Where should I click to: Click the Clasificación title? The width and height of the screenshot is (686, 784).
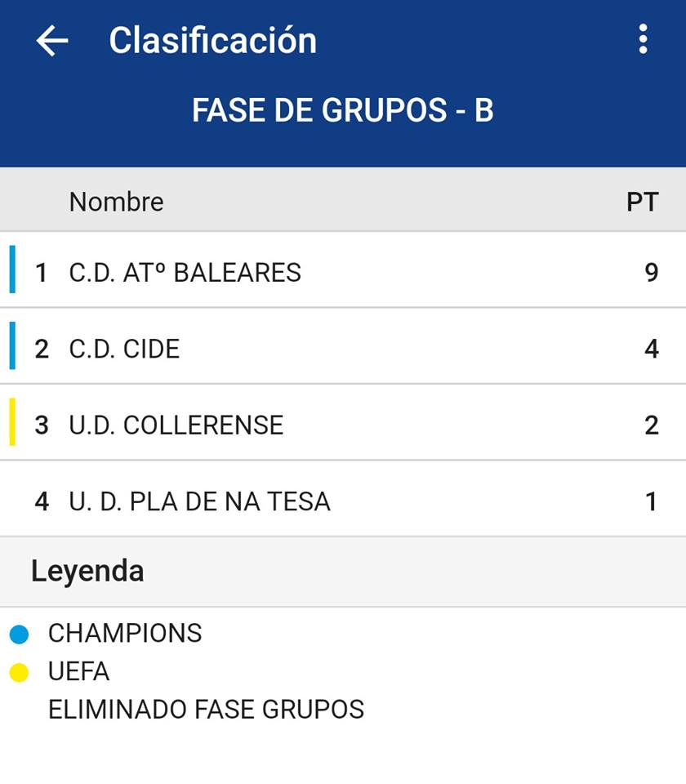212,41
